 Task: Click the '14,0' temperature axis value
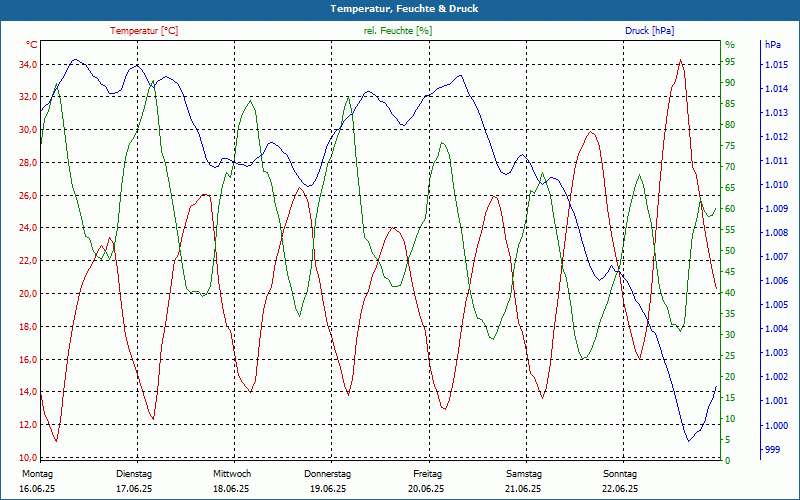(28, 392)
